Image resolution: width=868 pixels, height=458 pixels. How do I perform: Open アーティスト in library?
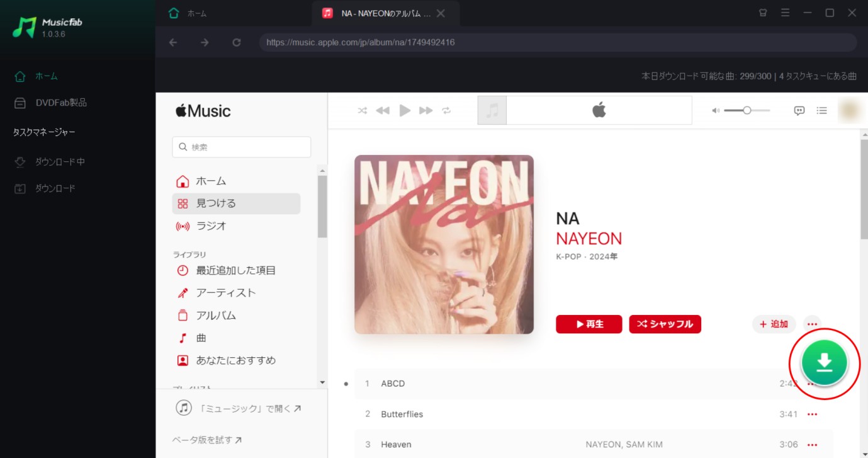[236, 293]
